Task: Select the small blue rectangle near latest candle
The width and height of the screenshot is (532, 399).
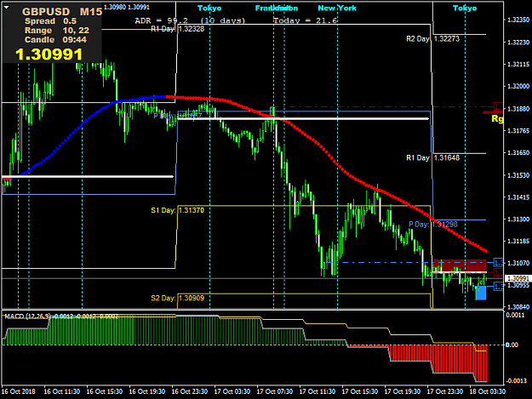Action: [481, 293]
